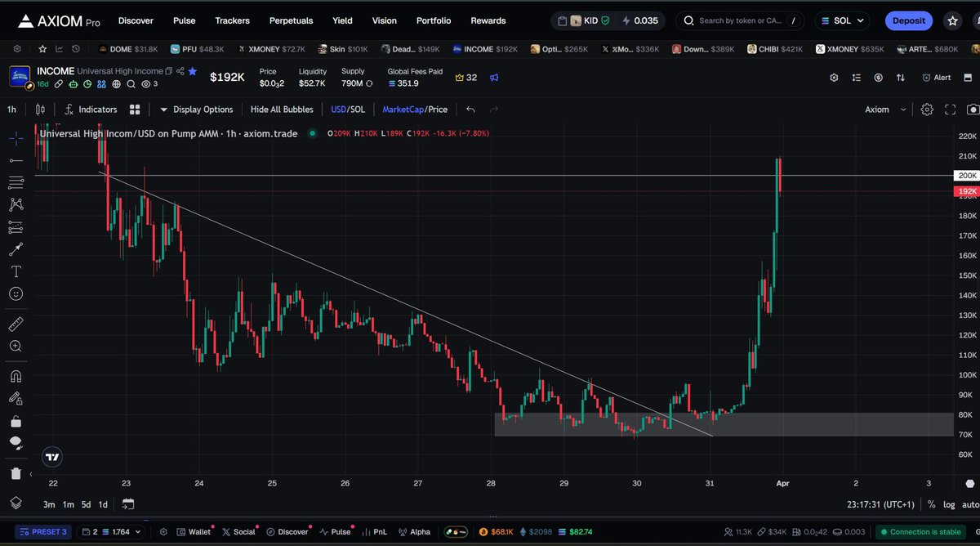Expand Display Options dropdown
The height and width of the screenshot is (546, 980).
click(196, 110)
